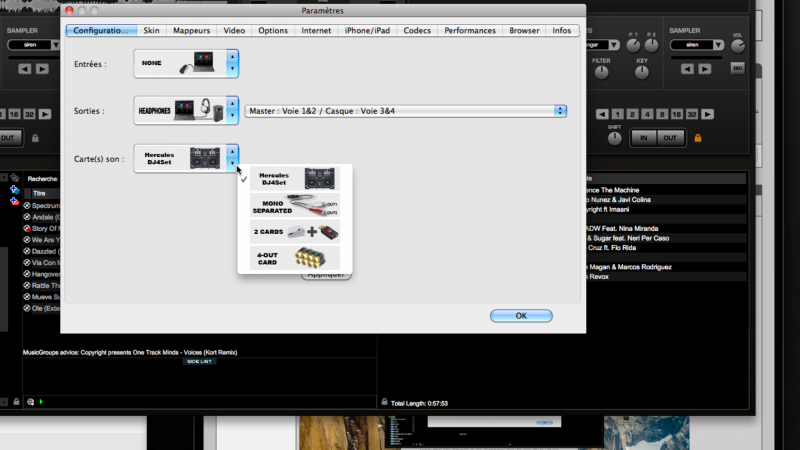This screenshot has height=450, width=800.
Task: Click the OK button
Action: (520, 315)
